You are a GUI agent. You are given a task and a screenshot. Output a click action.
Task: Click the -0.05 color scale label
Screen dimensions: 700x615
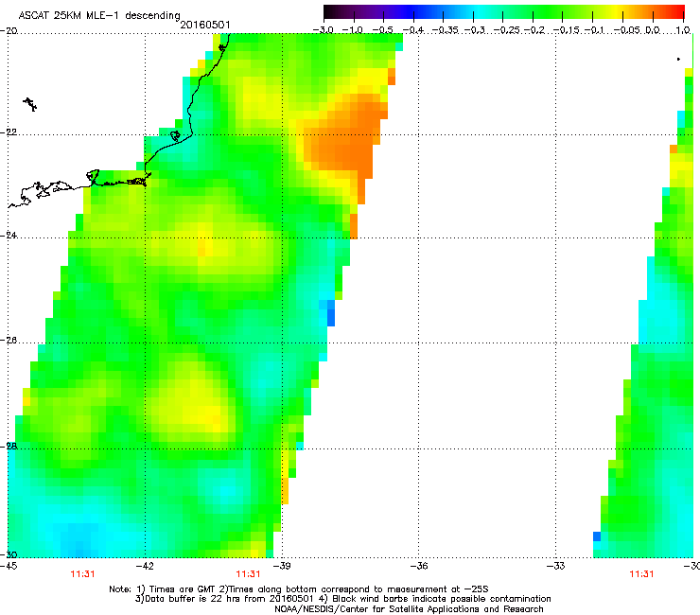coord(627,30)
